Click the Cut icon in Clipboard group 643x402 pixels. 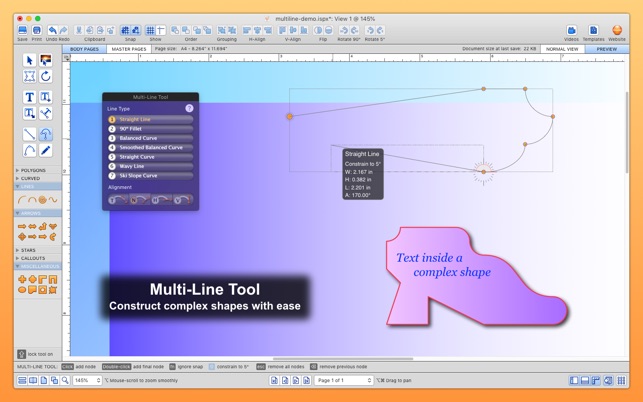click(x=79, y=30)
